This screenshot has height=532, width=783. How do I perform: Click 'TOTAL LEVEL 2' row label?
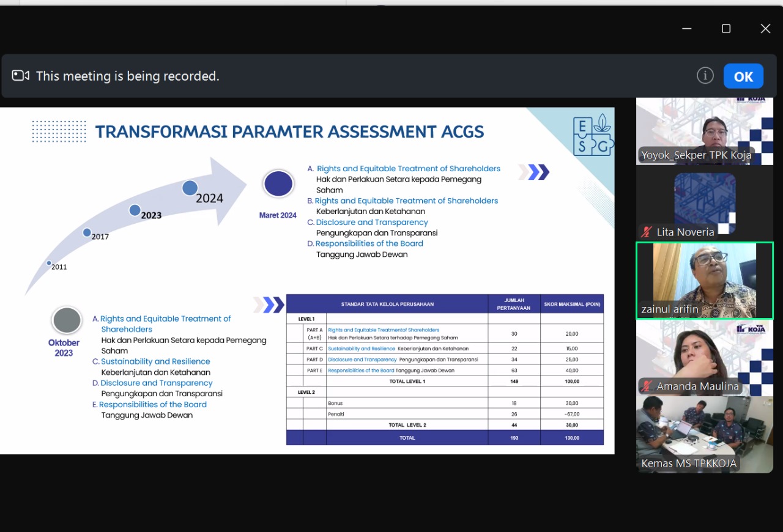pos(407,425)
